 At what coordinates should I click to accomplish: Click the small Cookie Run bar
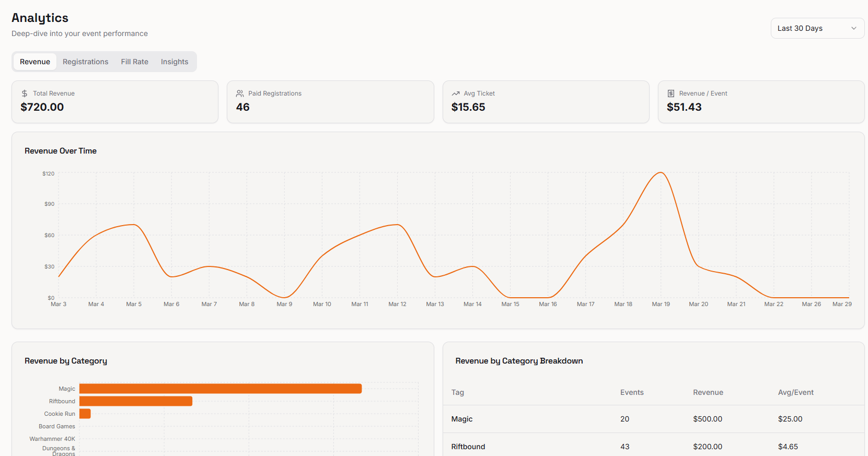(85, 414)
